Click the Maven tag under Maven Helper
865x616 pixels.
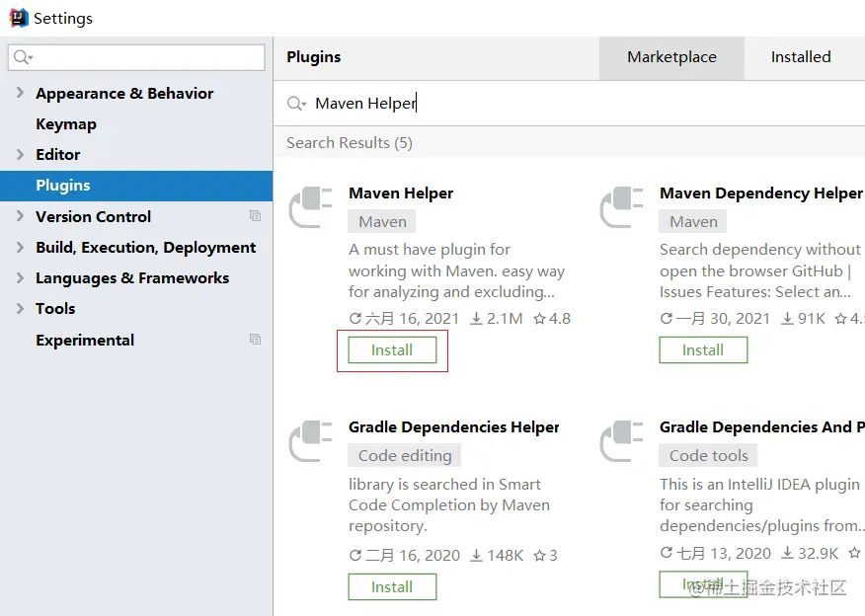(x=382, y=222)
